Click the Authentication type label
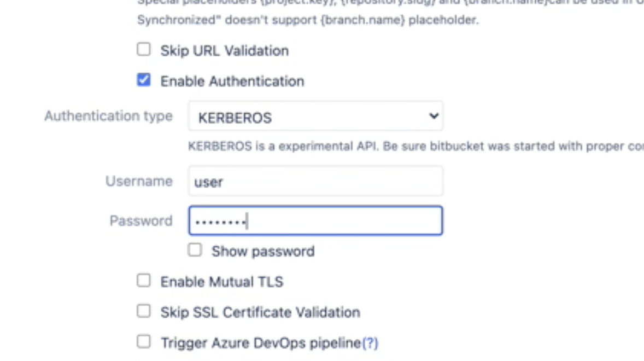The height and width of the screenshot is (361, 644). tap(108, 116)
